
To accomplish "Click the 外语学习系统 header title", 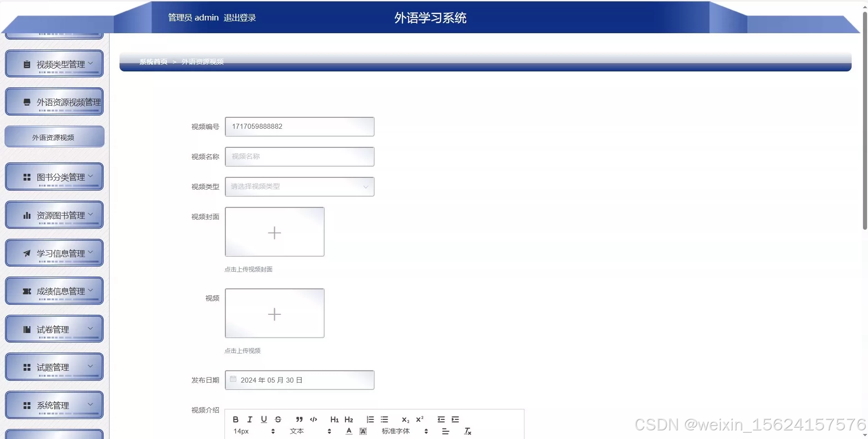I will pos(430,18).
